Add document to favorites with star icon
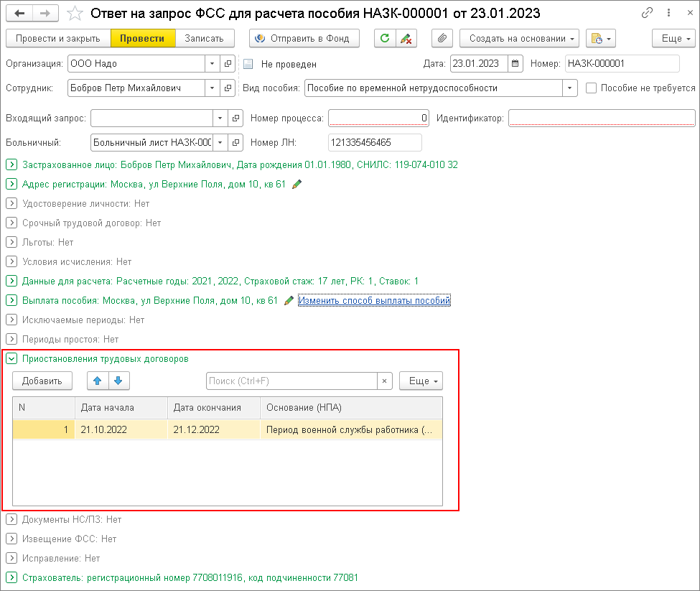Screen dimensions: 700x591 [x=75, y=14]
